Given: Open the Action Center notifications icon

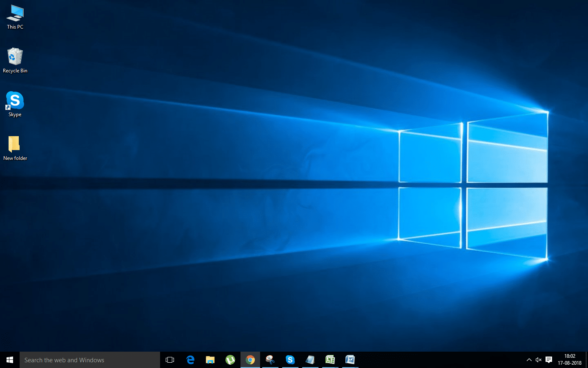Looking at the screenshot, I should point(549,360).
